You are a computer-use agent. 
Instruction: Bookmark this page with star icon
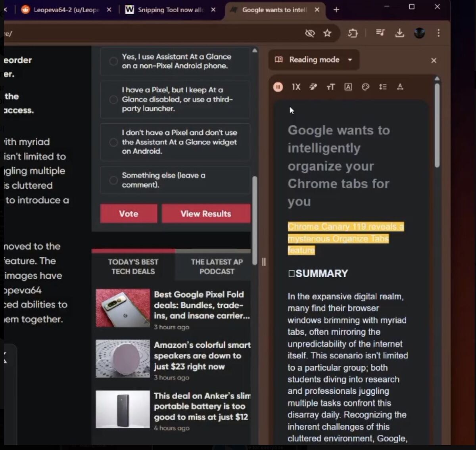point(327,33)
